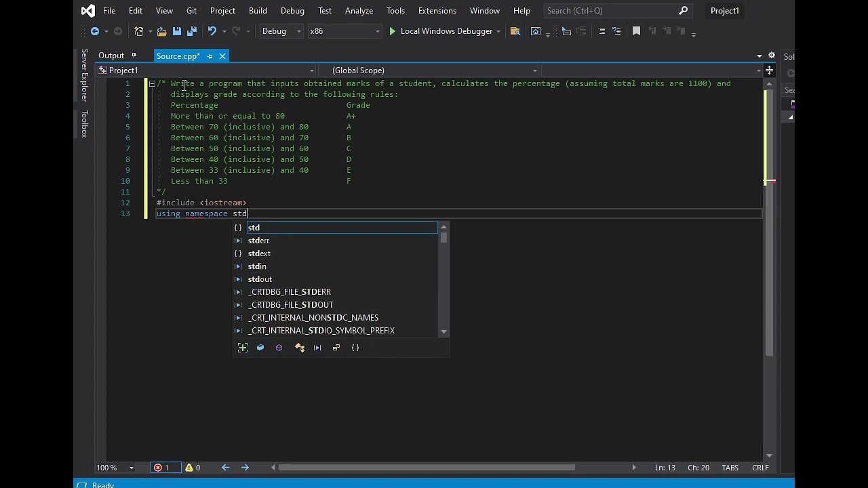The height and width of the screenshot is (488, 868).
Task: Open the Build menu
Action: coord(258,11)
